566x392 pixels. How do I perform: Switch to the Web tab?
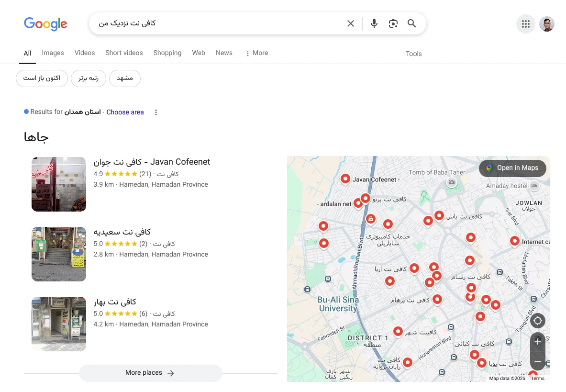(x=199, y=53)
